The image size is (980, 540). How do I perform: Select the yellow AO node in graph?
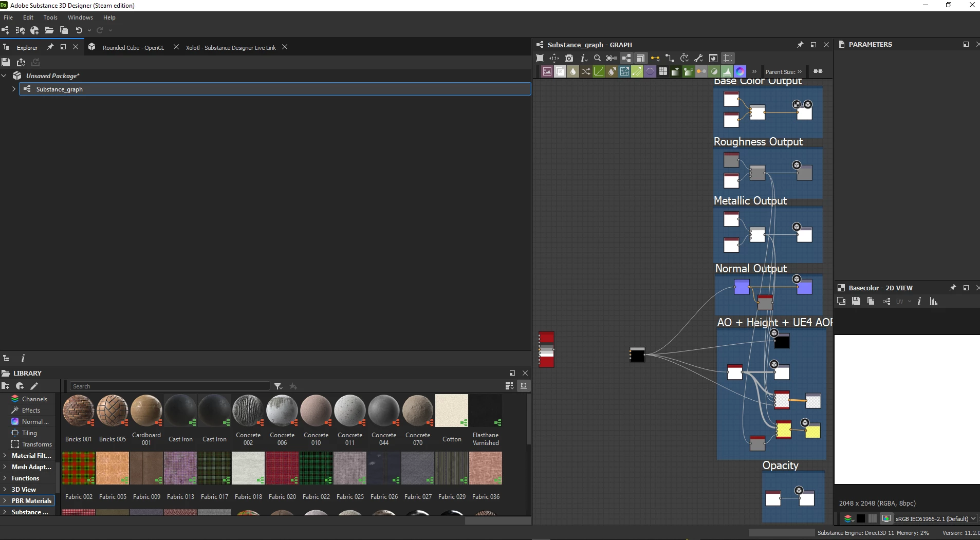pyautogui.click(x=783, y=430)
